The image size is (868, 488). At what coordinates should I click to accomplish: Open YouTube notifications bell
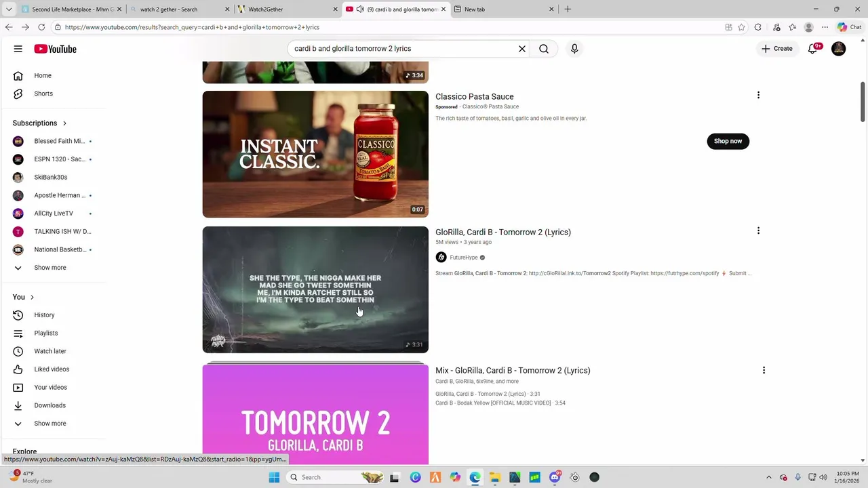[x=812, y=49]
